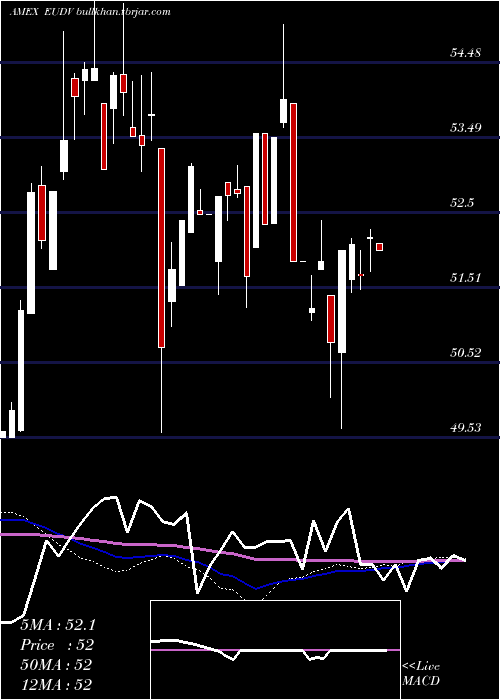Viewport: 500px width, 700px height.
Task: Click the AMEX EUDV chart title
Action: click(90, 11)
